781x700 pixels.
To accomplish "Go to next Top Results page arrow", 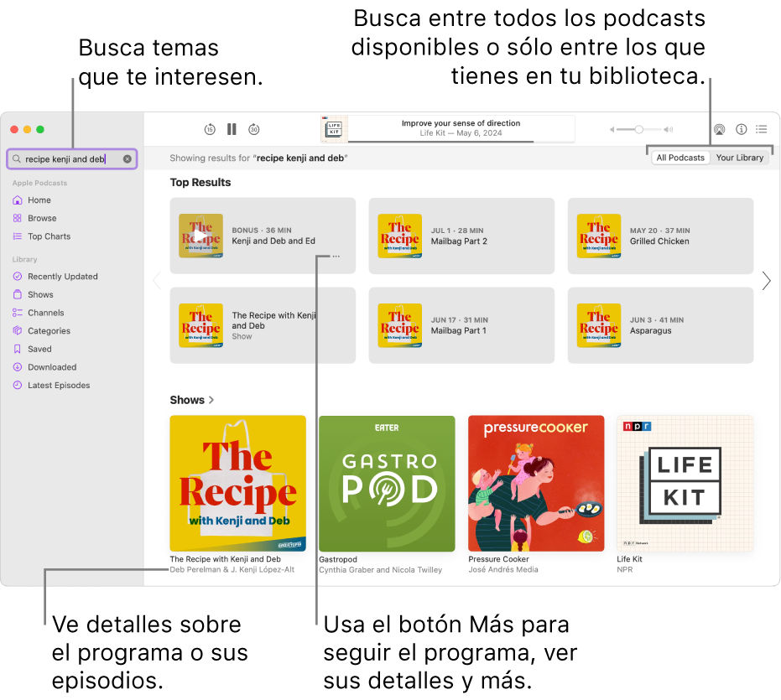I will tap(765, 281).
